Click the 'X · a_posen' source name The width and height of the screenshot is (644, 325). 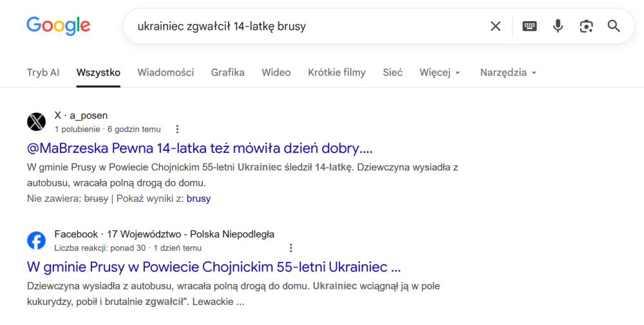(81, 115)
